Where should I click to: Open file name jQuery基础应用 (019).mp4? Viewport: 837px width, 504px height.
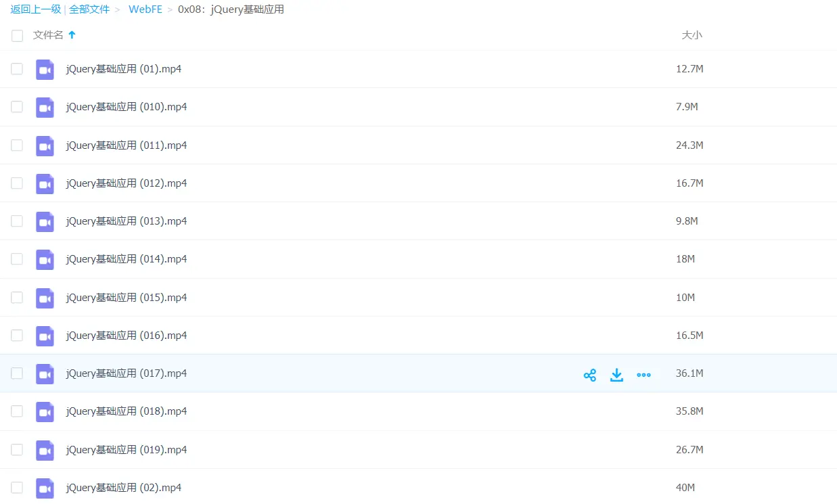tap(127, 450)
